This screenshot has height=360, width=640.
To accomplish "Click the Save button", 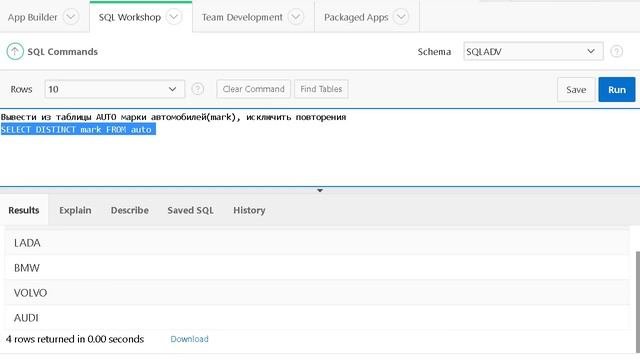I will [x=576, y=89].
